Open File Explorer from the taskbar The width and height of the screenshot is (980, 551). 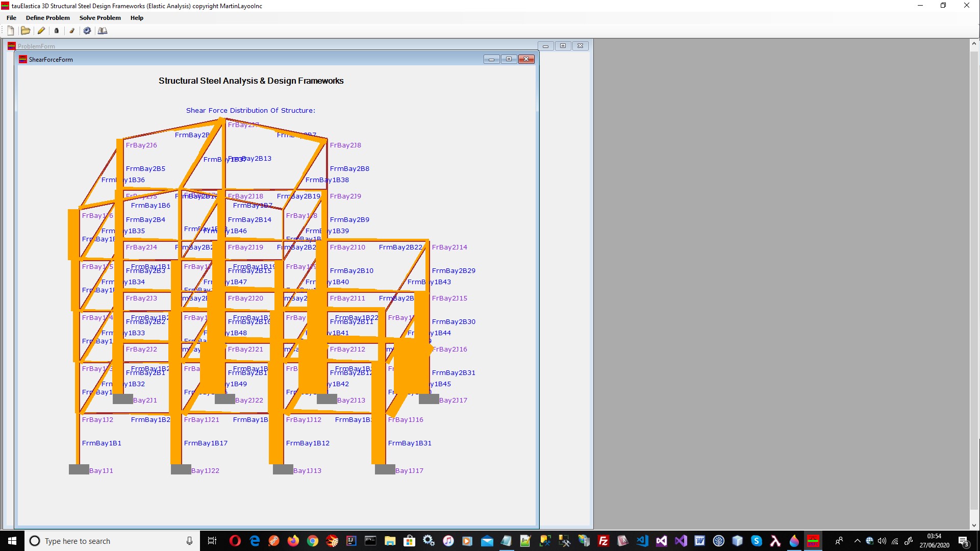(390, 541)
